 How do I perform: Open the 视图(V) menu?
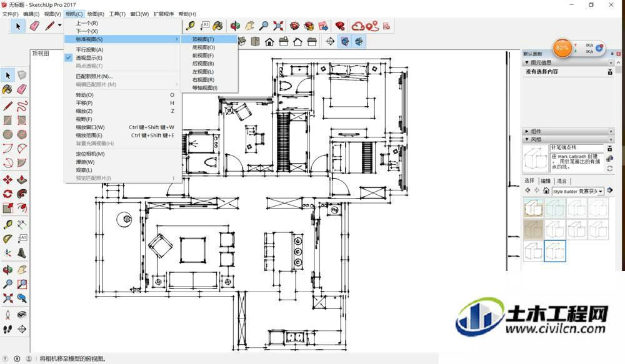click(52, 14)
